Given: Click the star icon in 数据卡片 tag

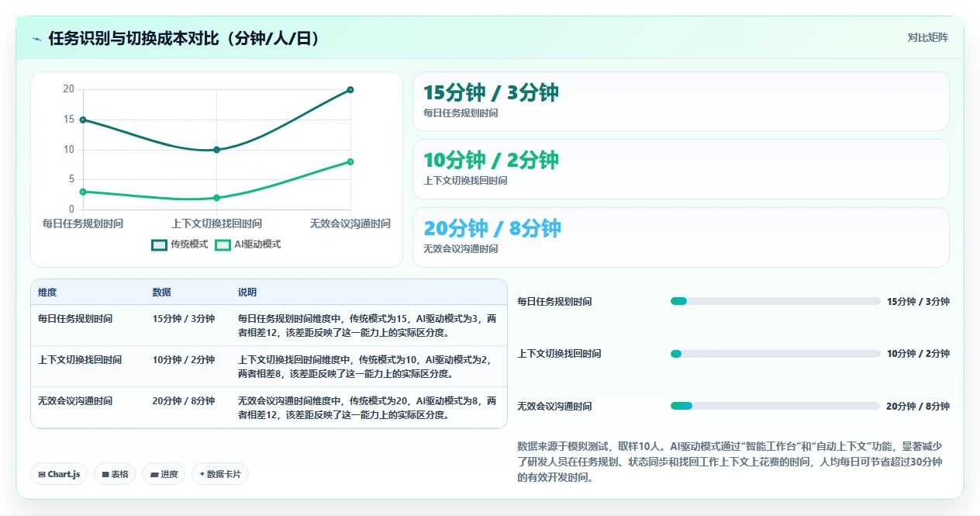Looking at the screenshot, I should coord(202,473).
